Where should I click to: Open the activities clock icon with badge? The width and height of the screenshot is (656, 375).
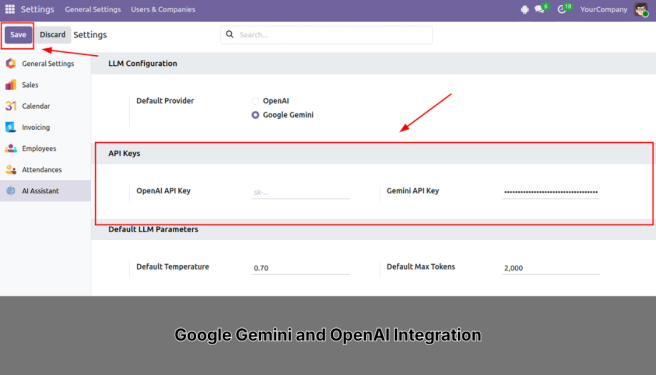(x=562, y=9)
